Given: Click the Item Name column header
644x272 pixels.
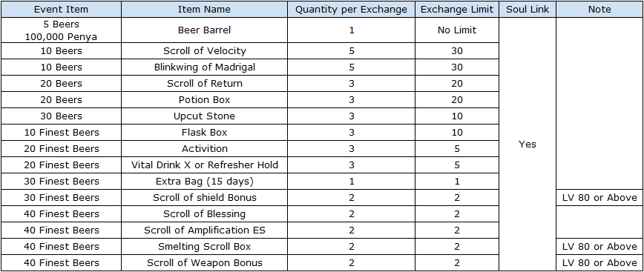Looking at the screenshot, I should [x=204, y=9].
